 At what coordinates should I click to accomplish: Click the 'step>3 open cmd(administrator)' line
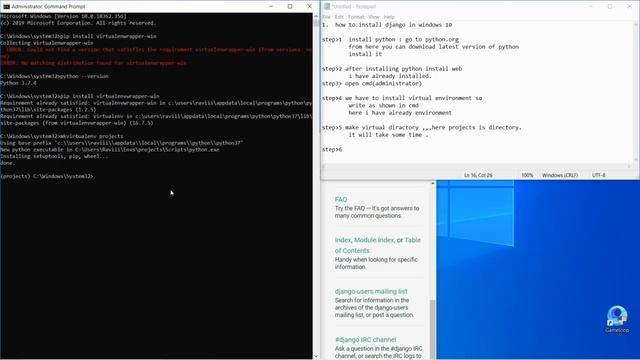pos(372,84)
